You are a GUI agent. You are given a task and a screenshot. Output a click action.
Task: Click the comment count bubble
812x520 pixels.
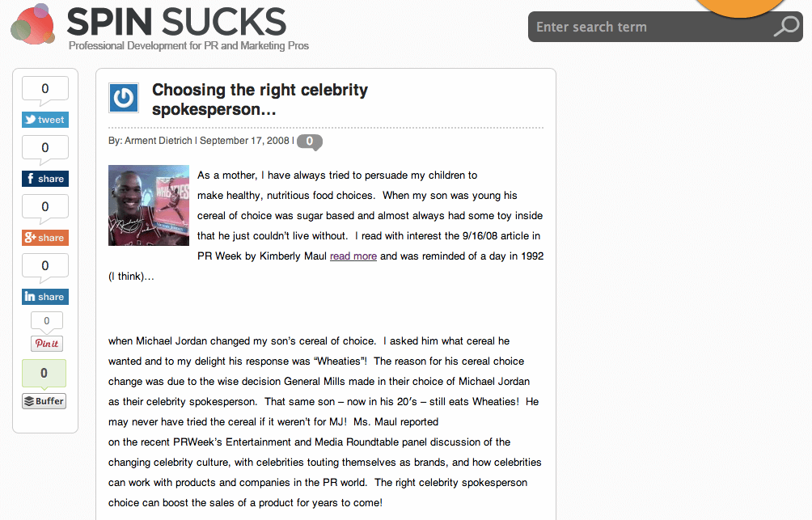[309, 141]
